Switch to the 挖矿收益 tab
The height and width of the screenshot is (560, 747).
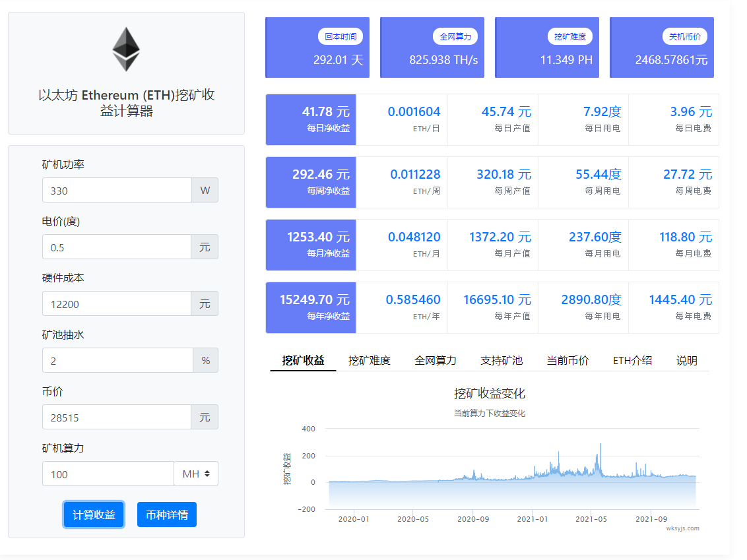(303, 361)
